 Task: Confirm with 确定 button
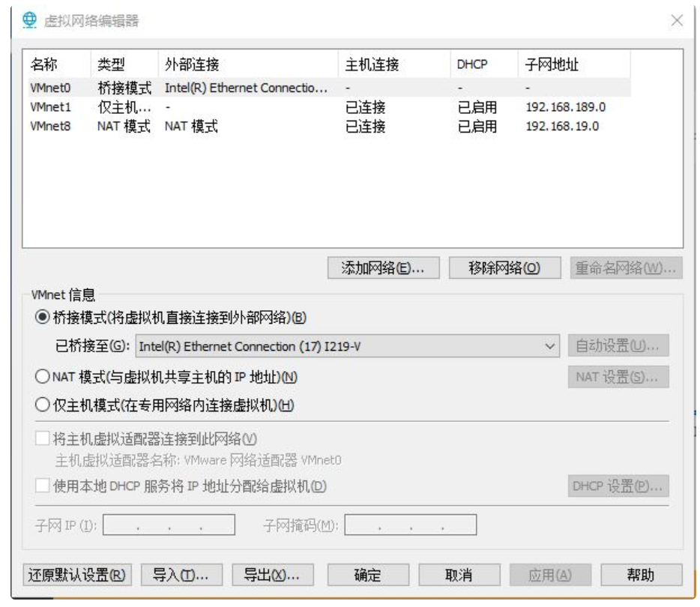[368, 575]
